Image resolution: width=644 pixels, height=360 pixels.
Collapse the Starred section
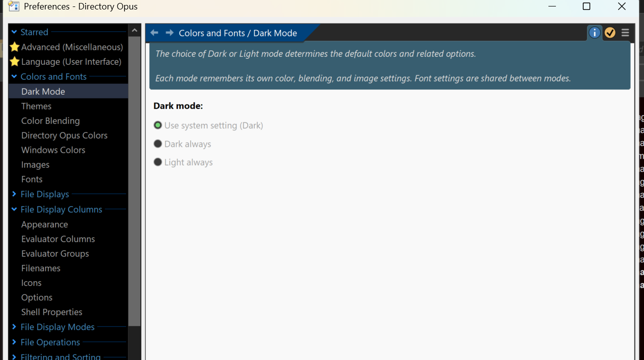pos(14,32)
